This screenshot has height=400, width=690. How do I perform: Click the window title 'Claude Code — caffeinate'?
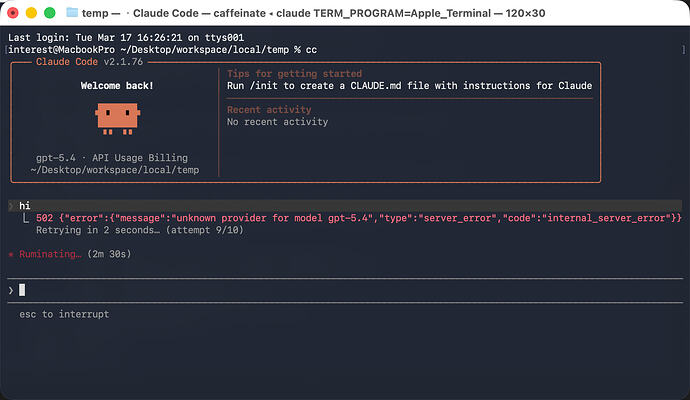coord(199,13)
